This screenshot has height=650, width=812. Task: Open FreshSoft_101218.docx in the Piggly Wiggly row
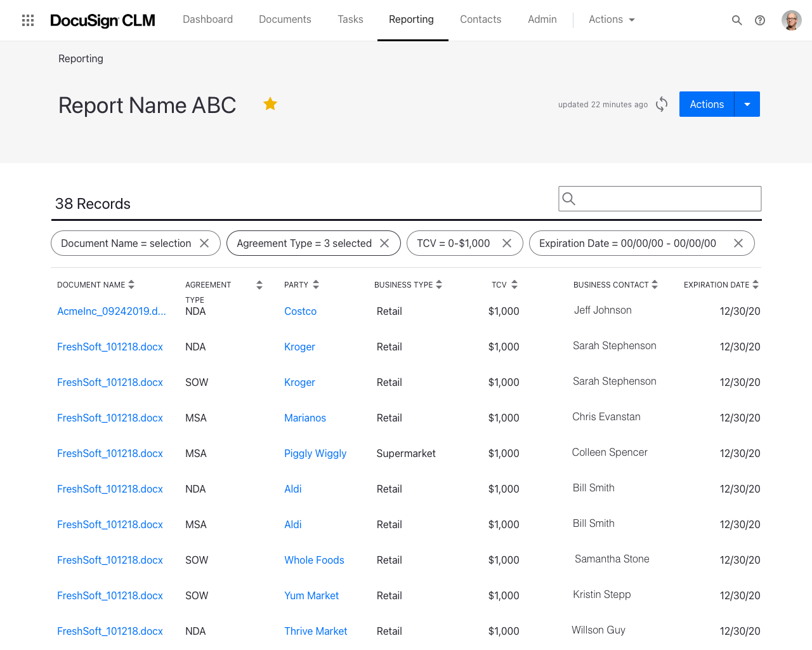tap(110, 453)
